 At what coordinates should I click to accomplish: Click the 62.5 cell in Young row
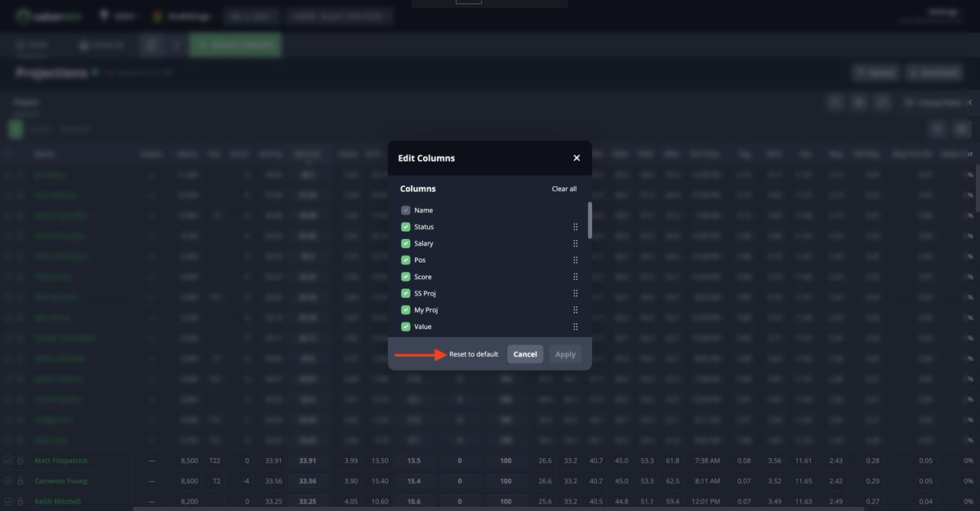point(673,481)
